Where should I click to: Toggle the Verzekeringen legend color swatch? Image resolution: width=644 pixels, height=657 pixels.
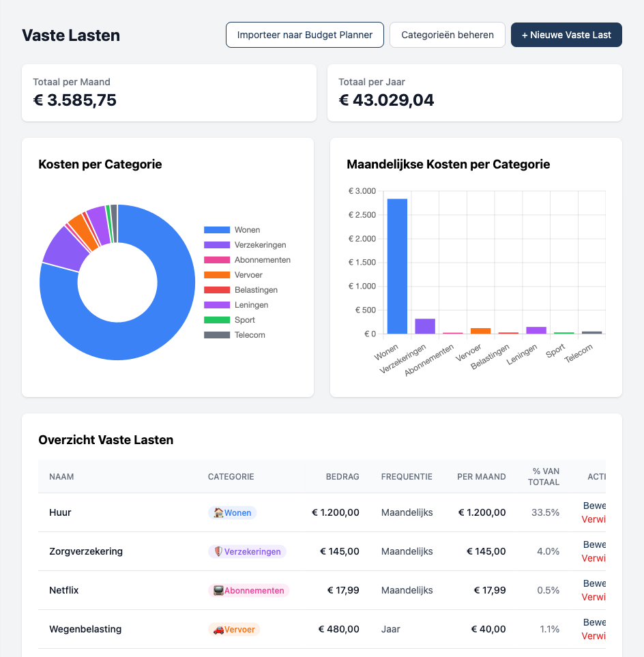tap(217, 245)
